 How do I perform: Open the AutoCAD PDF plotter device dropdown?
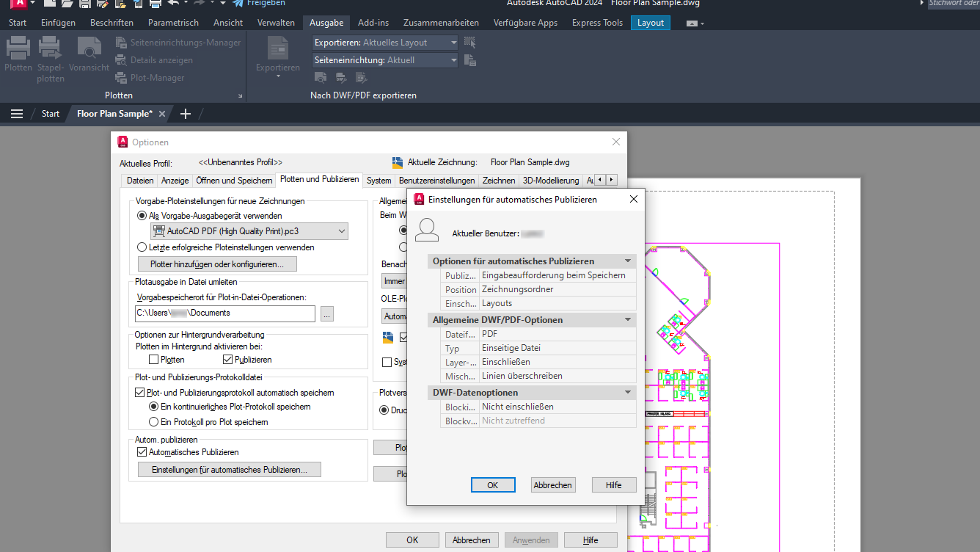[249, 231]
